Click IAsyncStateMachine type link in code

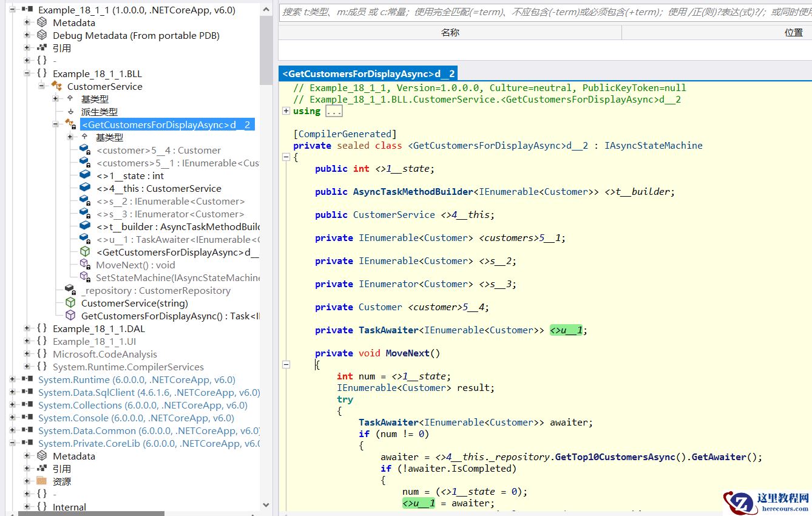[653, 146]
